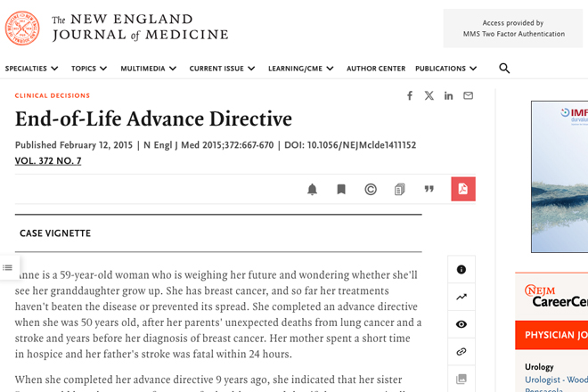The image size is (588, 392).
Task: Click the NEJM CareerCenter logo
Action: [556, 297]
